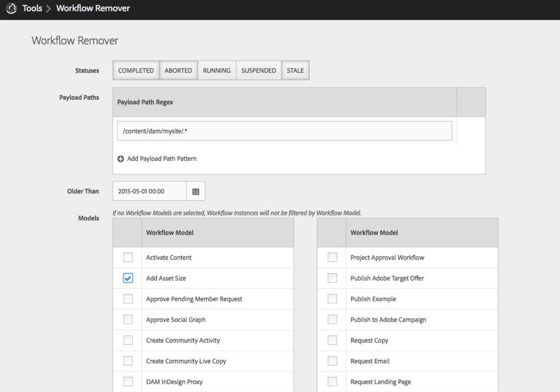This screenshot has height=392, width=560.
Task: Click the Approve Social Graph label
Action: coord(176,319)
